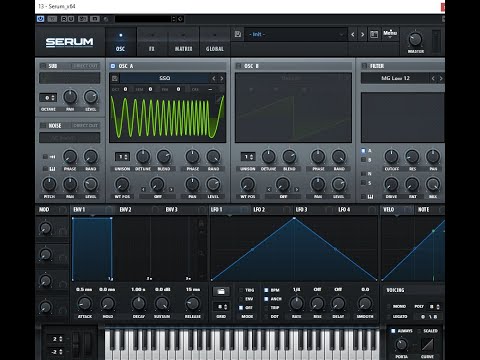Click the OSC A LEVEL knob
Screen dimensions: 480x360
213,184
